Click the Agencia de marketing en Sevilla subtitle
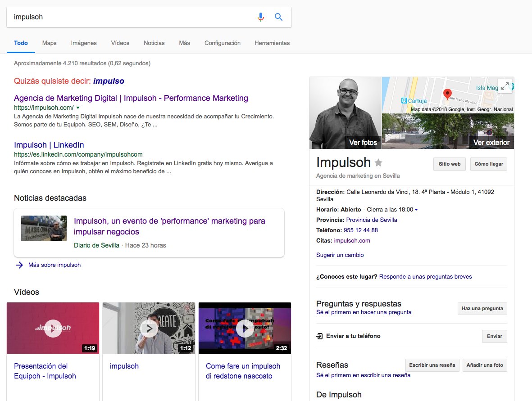The width and height of the screenshot is (532, 401). tap(358, 176)
